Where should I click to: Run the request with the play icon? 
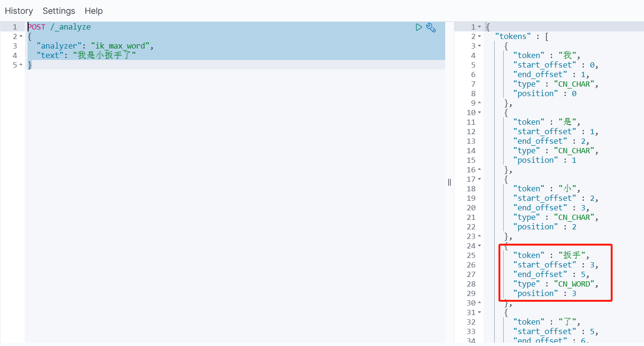coord(419,27)
